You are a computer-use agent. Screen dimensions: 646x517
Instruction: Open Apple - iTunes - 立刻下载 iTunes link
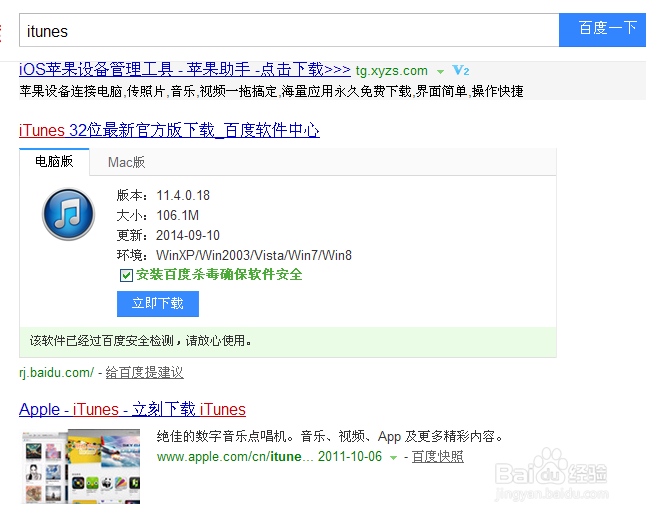pyautogui.click(x=132, y=409)
